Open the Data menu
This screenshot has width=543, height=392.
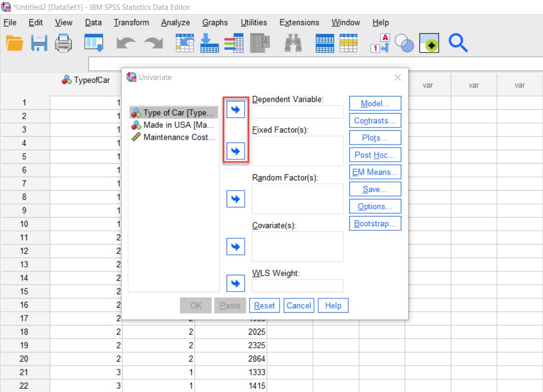pos(94,23)
